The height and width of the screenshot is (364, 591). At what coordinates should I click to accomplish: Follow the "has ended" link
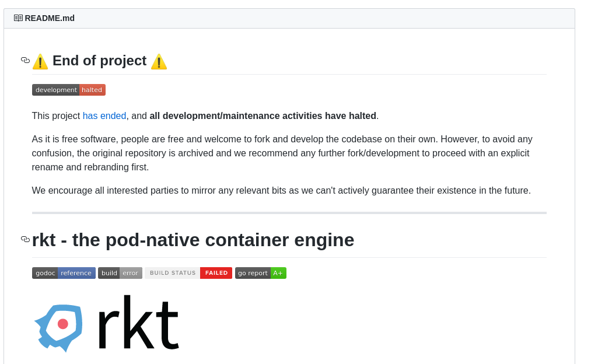[104, 116]
